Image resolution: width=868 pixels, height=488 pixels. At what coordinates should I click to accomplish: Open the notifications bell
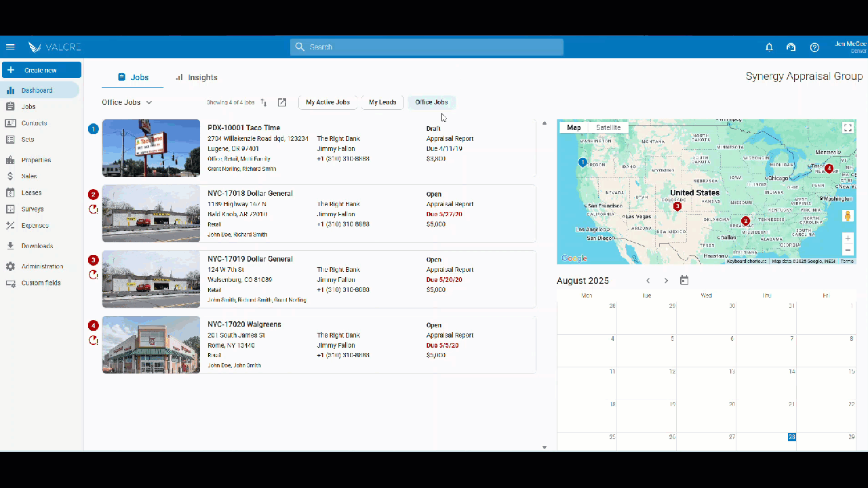tap(769, 47)
